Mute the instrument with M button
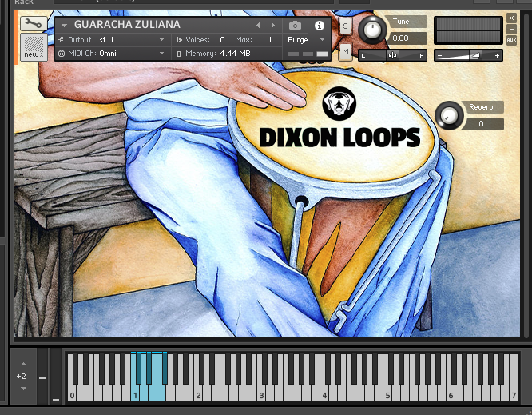 pyautogui.click(x=345, y=52)
